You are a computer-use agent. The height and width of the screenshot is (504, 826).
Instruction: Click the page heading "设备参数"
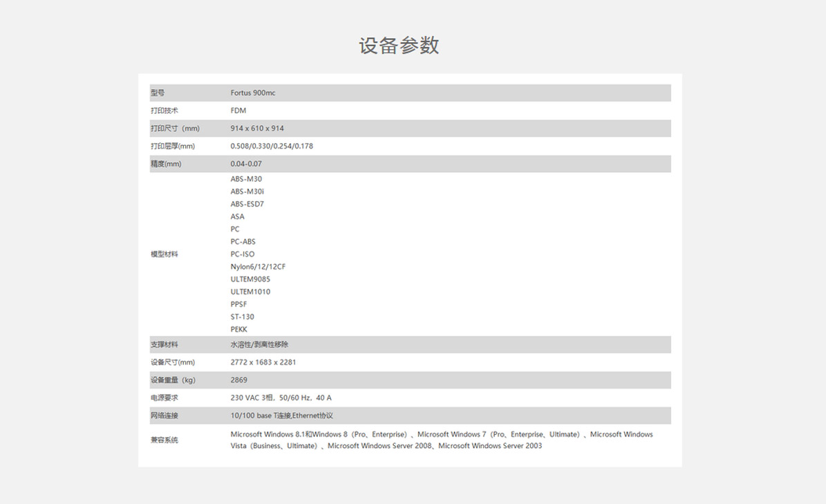point(399,46)
